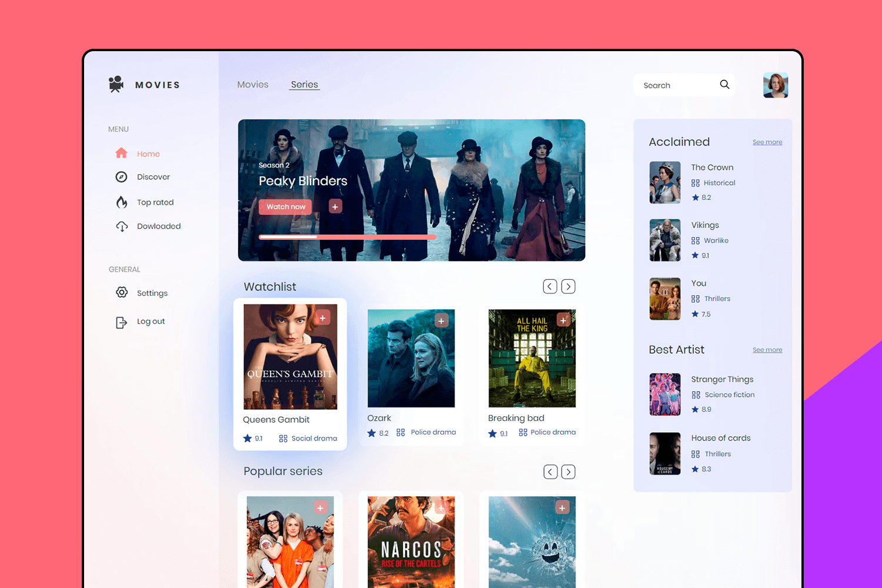Open the Vikings thumbnail image
Viewport: 882px width, 588px height.
665,240
